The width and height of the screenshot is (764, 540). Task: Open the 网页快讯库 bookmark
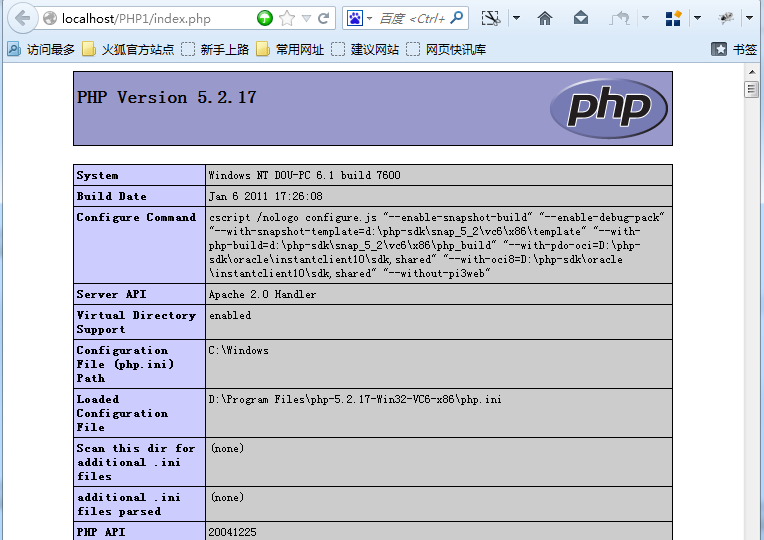coord(446,49)
